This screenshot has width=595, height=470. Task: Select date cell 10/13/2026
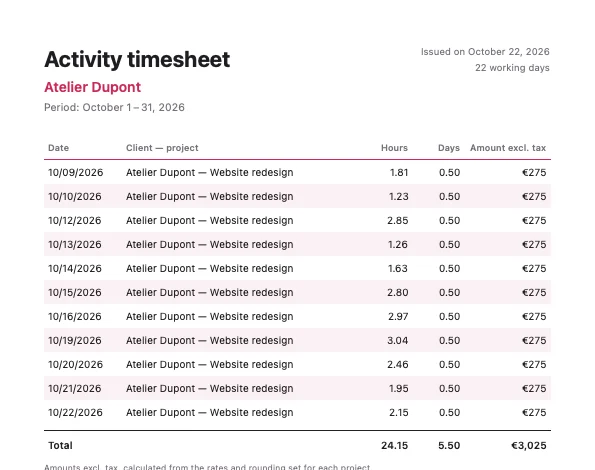click(75, 244)
